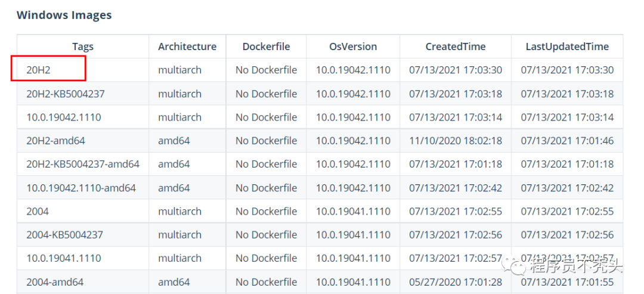
Task: Click the 11/10/2020 18:02:18 created time cell
Action: point(456,141)
